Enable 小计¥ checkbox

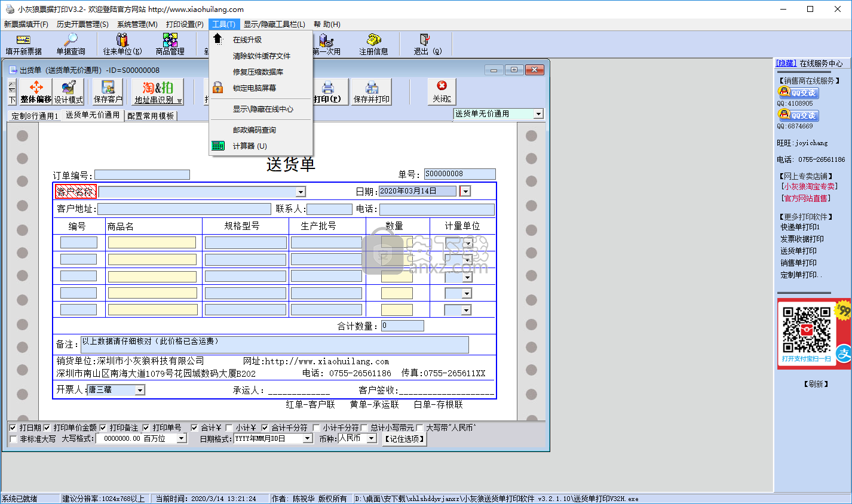point(229,428)
